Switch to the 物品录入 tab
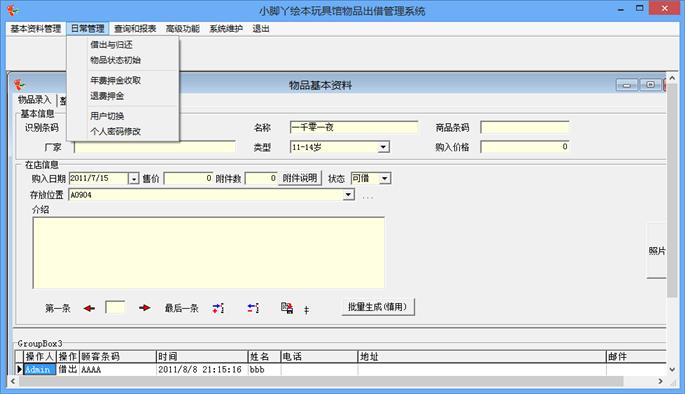Viewport: 685px width, 394px height. (x=35, y=100)
